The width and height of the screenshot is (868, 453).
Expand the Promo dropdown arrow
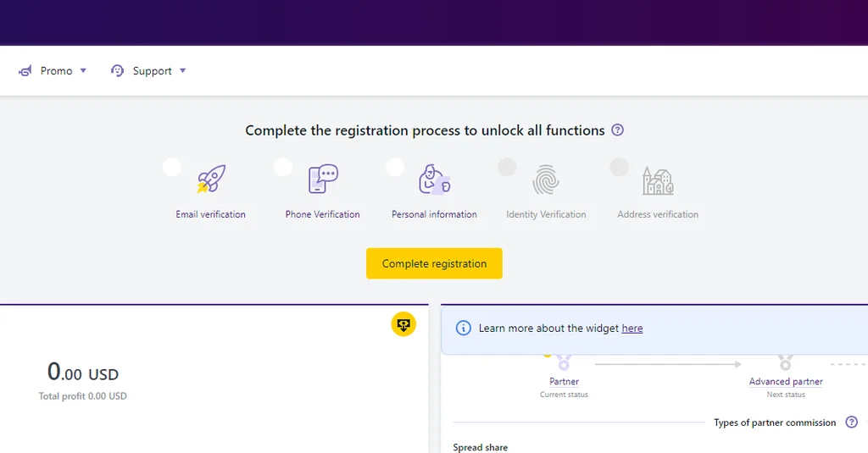83,71
